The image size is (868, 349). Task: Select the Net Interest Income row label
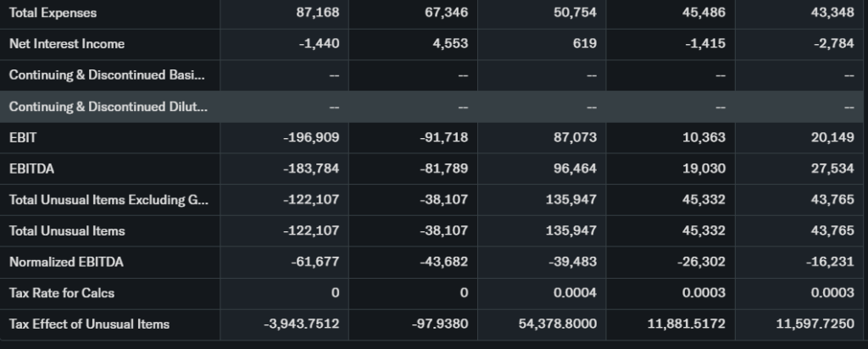tap(66, 43)
